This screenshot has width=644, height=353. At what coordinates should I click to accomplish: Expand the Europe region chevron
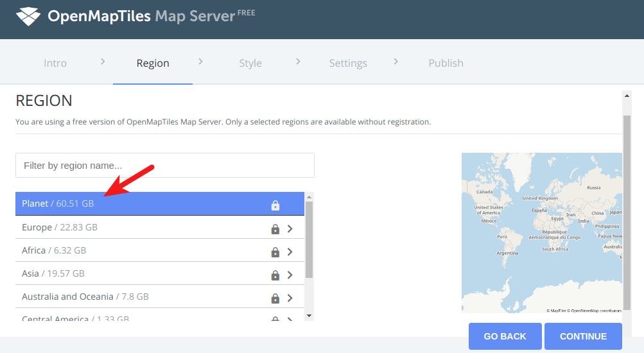(x=290, y=228)
